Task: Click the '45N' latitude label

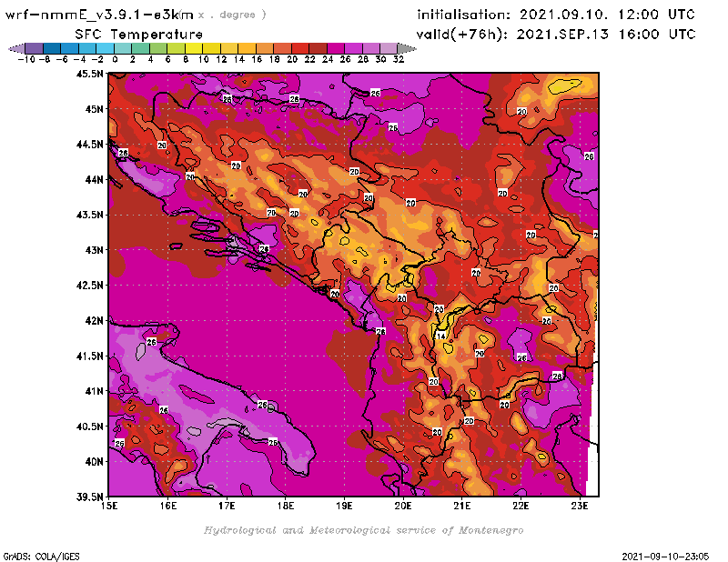Action: (x=94, y=109)
